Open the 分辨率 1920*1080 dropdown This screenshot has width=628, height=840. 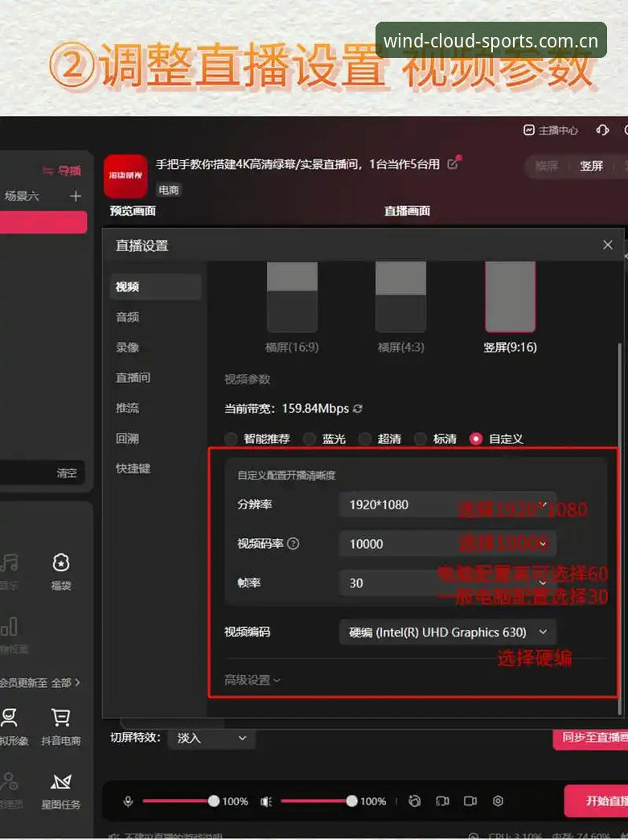coord(448,504)
